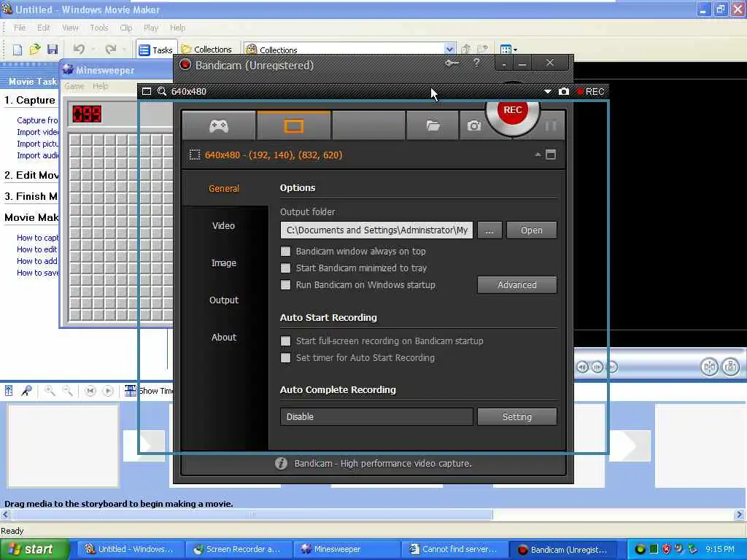
Task: Click Movie Maker save project icon
Action: (x=53, y=50)
